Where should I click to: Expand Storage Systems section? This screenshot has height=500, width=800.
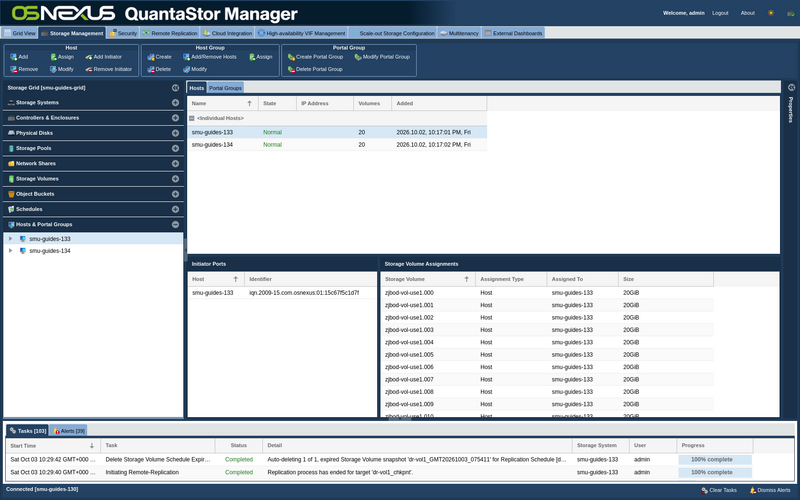[x=176, y=103]
